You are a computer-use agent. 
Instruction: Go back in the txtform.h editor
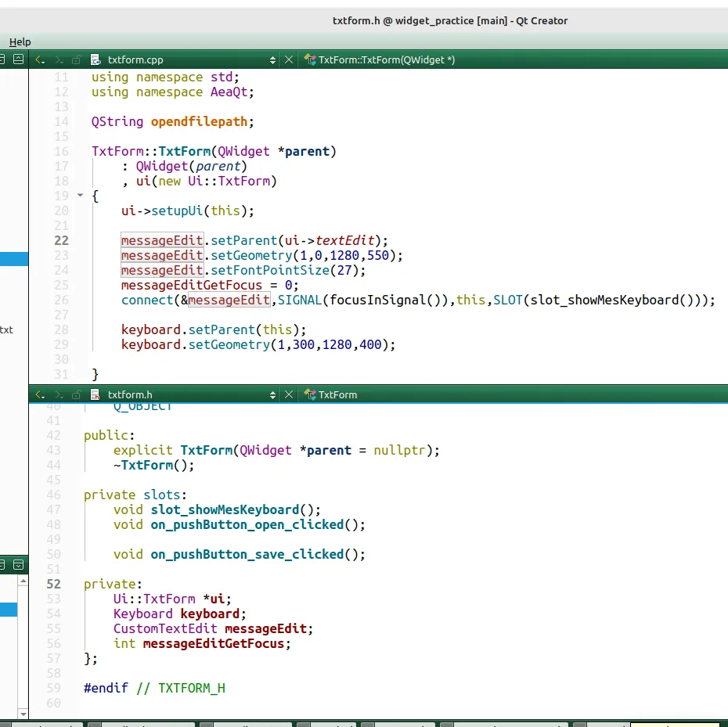(x=40, y=395)
